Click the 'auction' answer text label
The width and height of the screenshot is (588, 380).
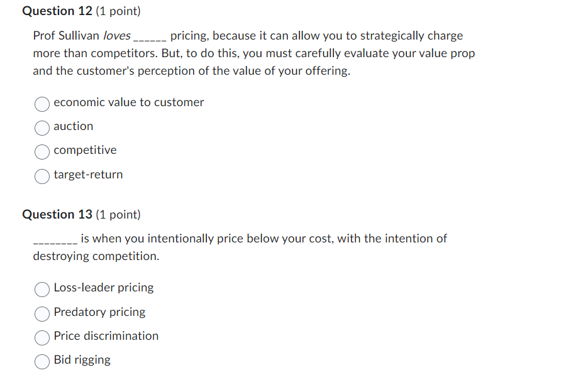[x=74, y=126]
